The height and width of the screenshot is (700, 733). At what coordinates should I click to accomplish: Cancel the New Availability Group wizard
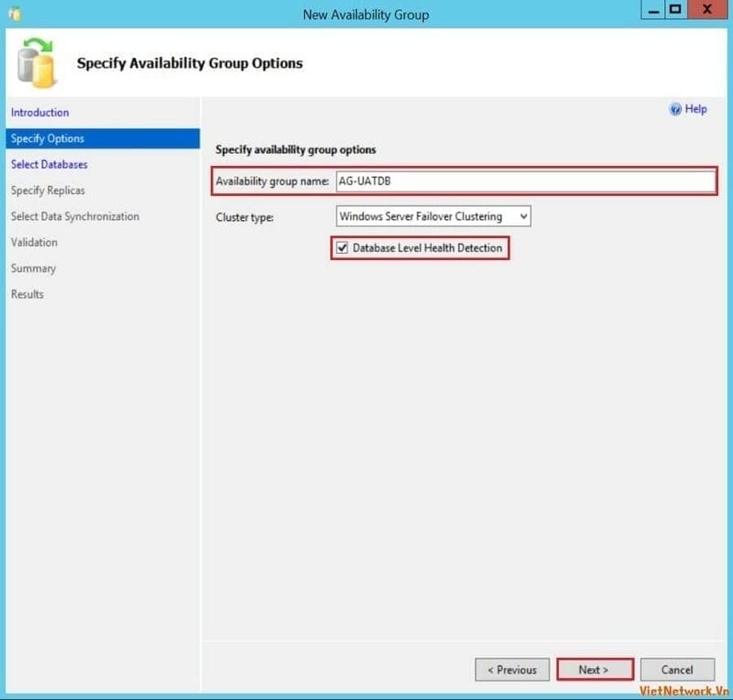(677, 670)
